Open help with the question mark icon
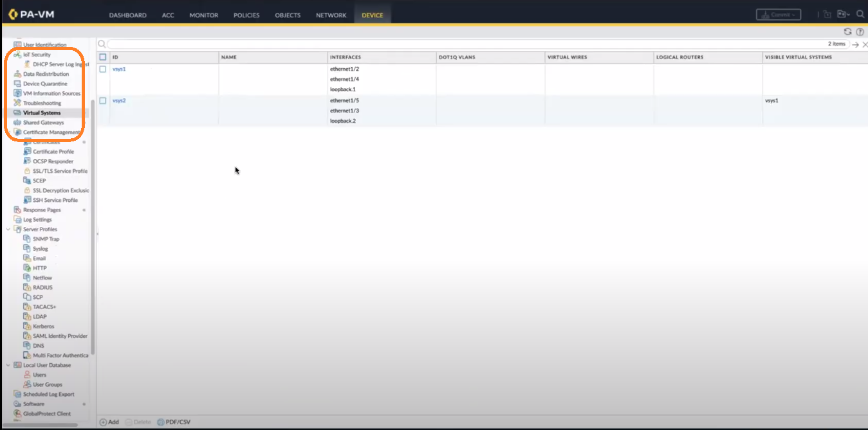 [x=860, y=31]
